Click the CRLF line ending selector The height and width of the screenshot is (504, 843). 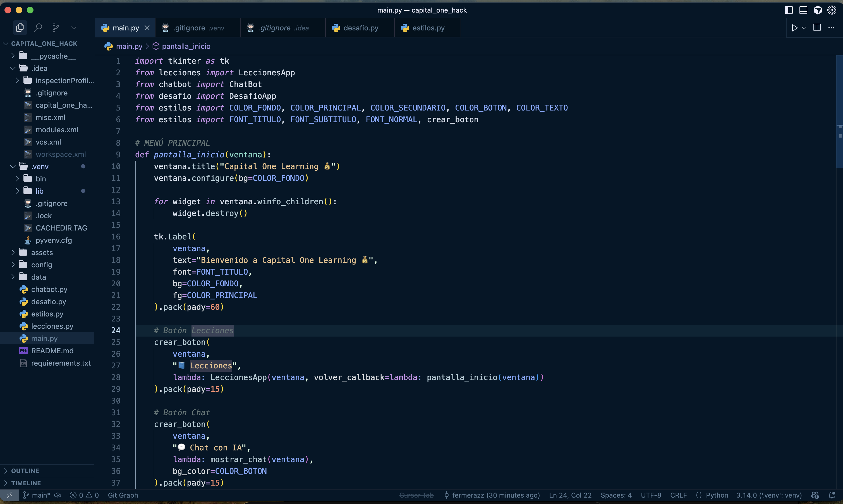click(x=678, y=495)
